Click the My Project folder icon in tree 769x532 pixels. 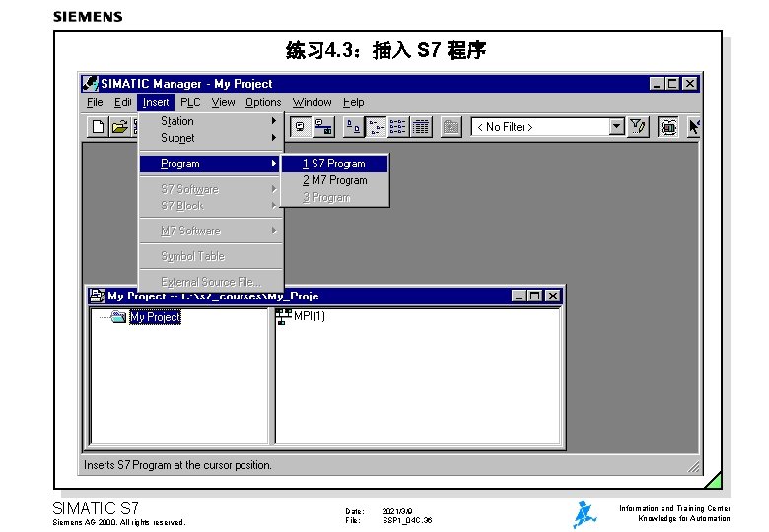pos(118,317)
